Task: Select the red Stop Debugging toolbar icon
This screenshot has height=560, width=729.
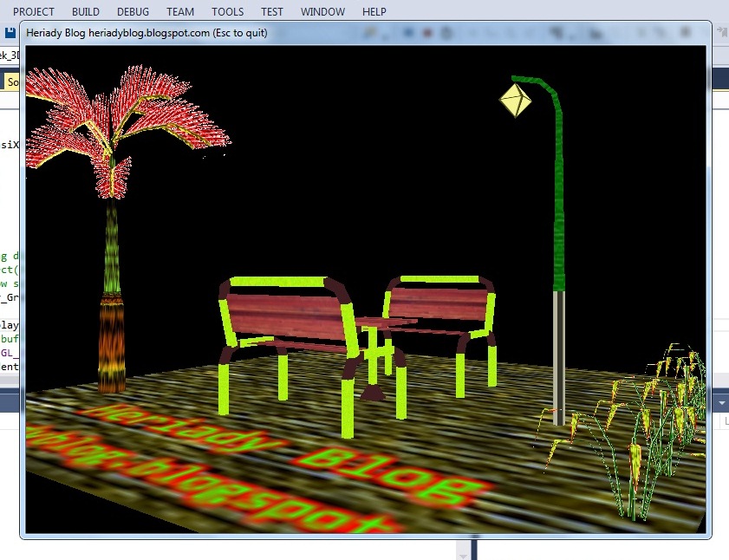Action: (x=426, y=31)
